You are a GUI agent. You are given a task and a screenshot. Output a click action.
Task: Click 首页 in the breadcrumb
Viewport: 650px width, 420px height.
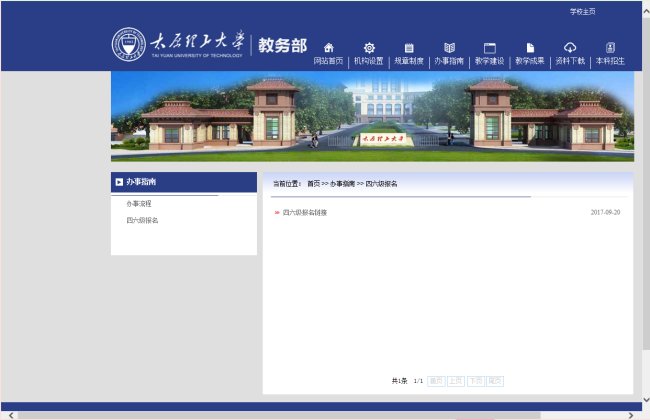coord(313,183)
